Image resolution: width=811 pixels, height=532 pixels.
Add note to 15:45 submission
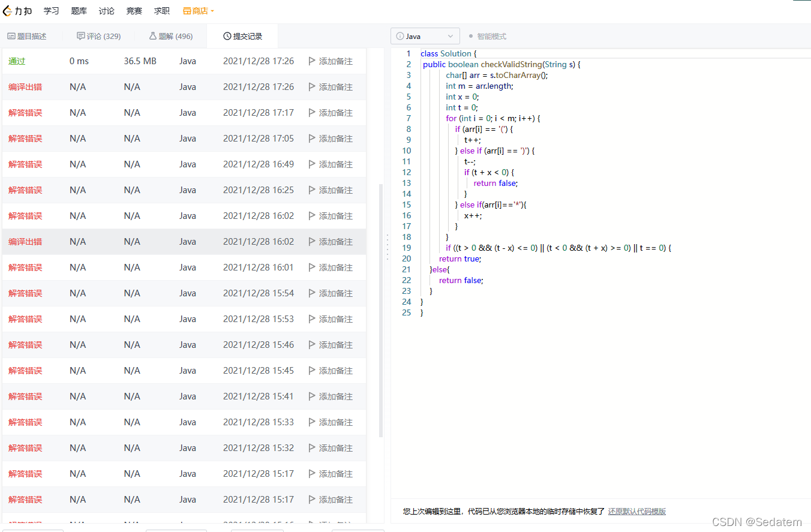[331, 371]
